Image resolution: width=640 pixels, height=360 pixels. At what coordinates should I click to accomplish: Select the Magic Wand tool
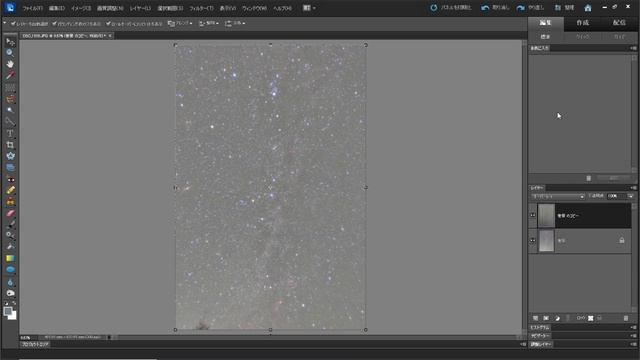(10, 110)
